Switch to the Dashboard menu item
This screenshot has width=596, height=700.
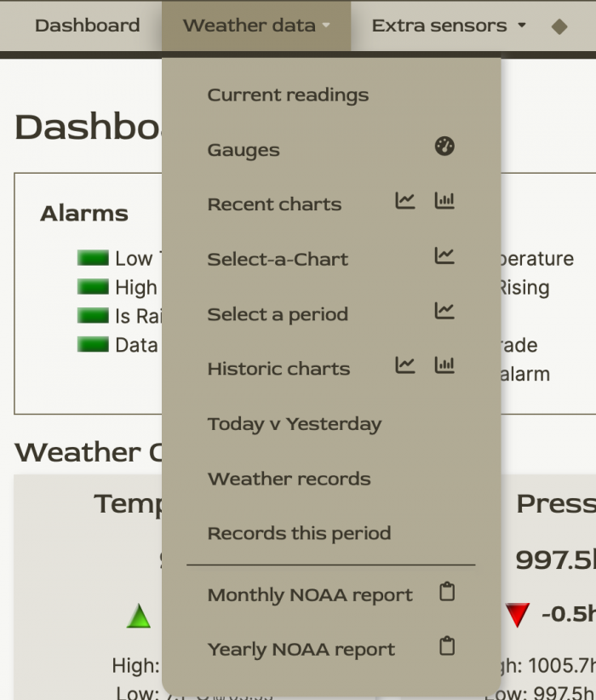[88, 26]
